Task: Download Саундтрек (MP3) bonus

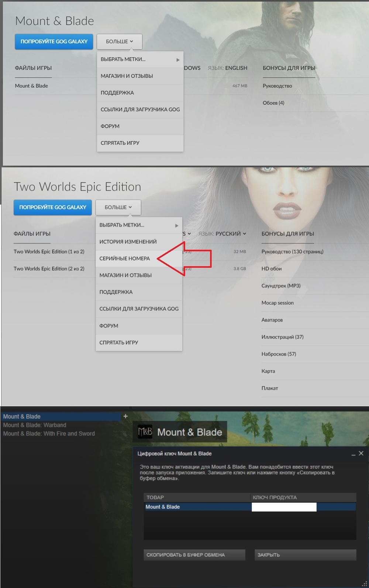Action: (281, 286)
